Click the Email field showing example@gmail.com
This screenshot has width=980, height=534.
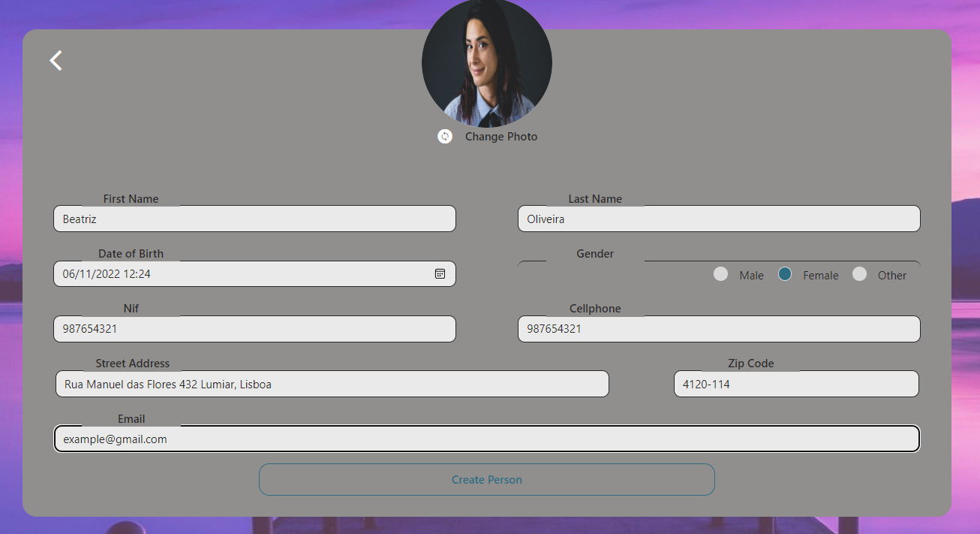click(486, 439)
